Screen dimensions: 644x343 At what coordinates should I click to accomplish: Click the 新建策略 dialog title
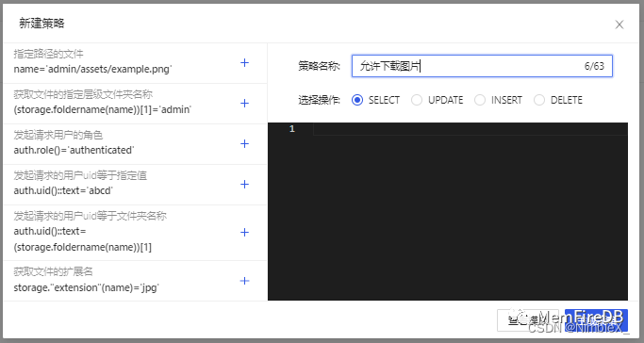pyautogui.click(x=41, y=24)
